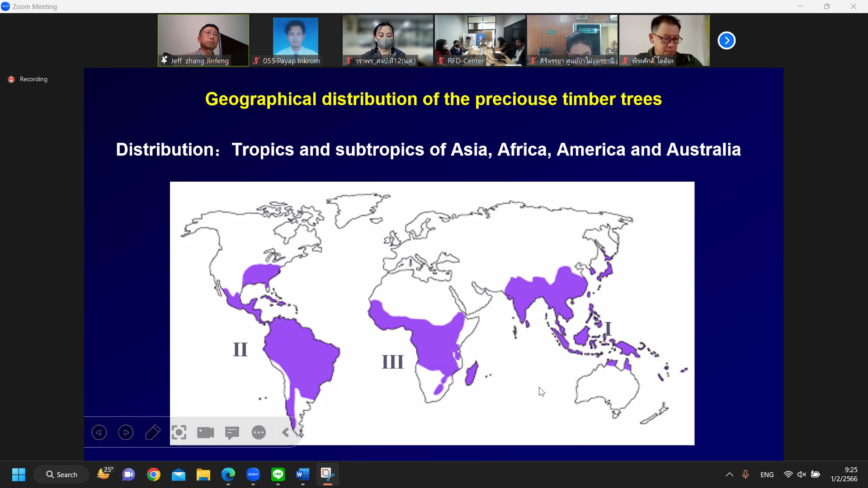Select the pen annotation tool

[153, 432]
